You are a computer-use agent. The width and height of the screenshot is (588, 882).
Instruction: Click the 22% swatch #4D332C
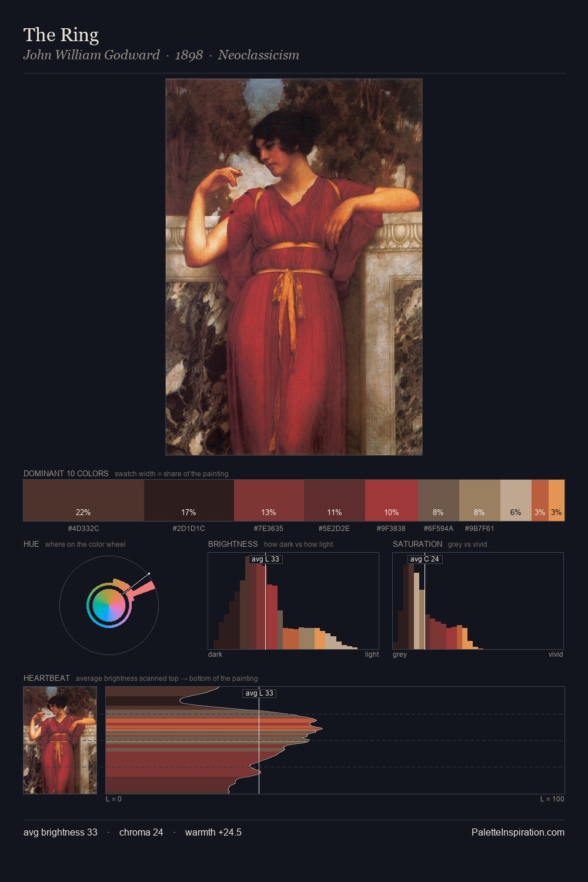[x=83, y=500]
